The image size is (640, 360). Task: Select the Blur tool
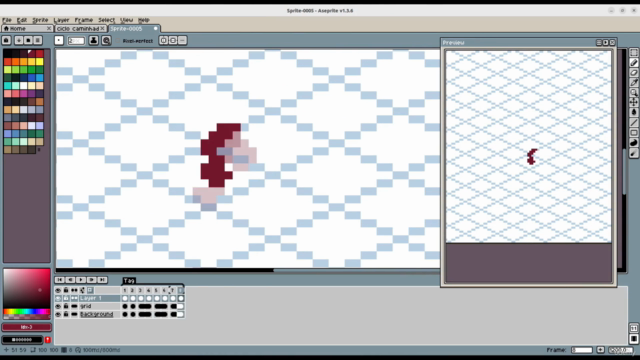(633, 153)
